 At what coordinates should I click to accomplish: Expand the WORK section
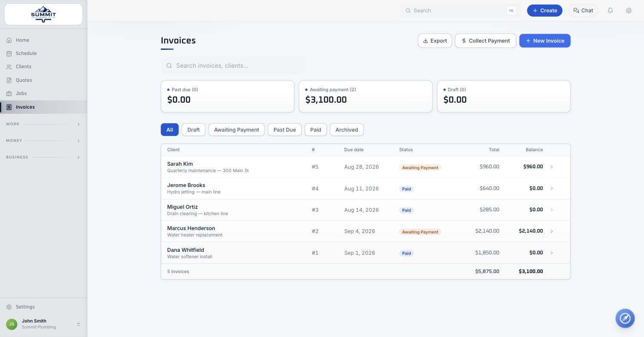click(43, 124)
